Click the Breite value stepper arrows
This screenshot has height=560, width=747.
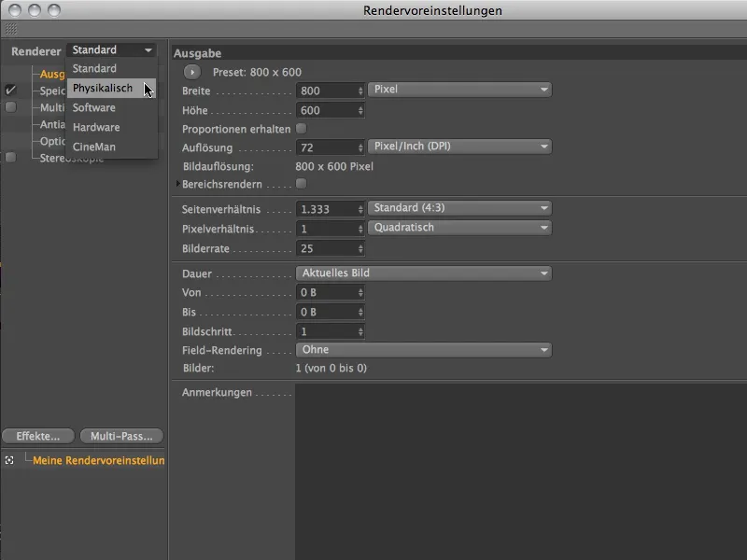360,91
